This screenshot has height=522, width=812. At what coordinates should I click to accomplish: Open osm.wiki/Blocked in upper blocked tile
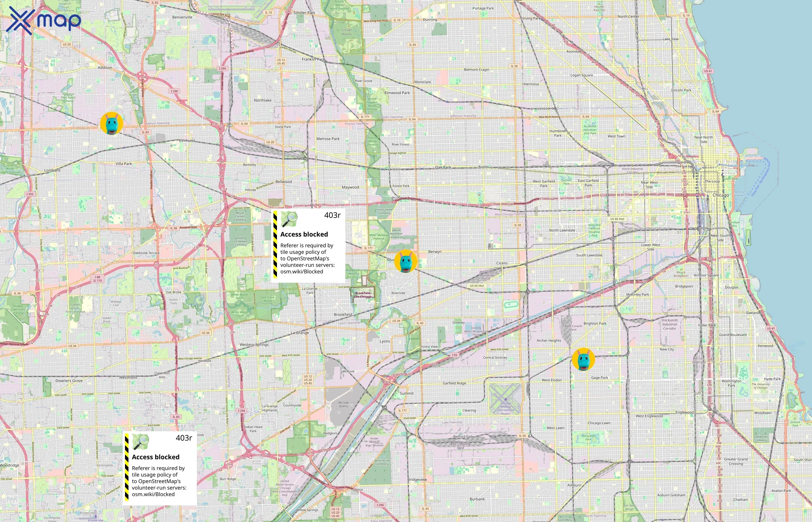coord(301,271)
